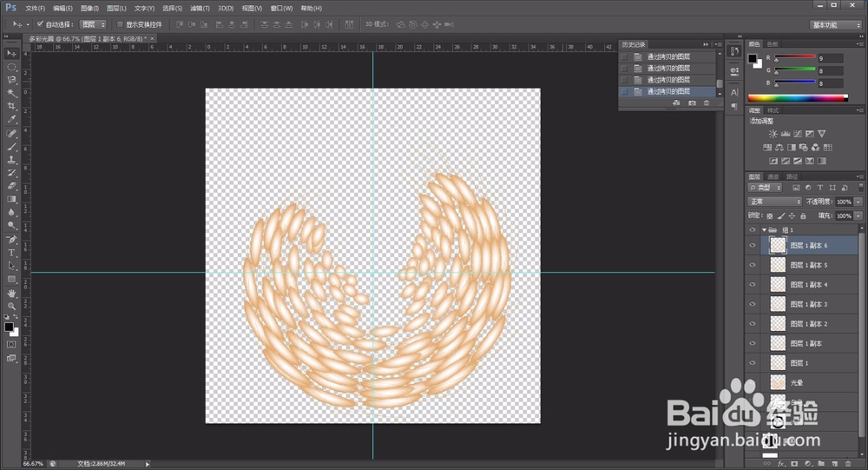Switch to the 样式 (Styles) tab
Screen dimensions: 868x470
(x=773, y=110)
